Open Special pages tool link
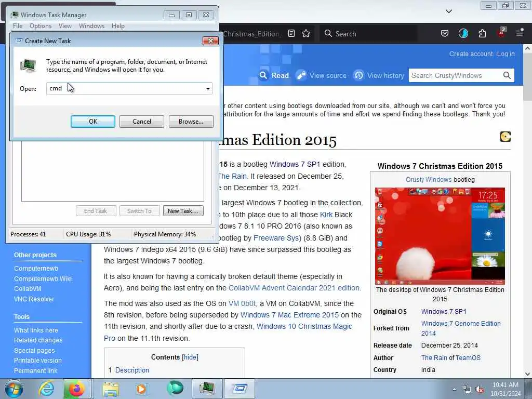 pyautogui.click(x=34, y=351)
